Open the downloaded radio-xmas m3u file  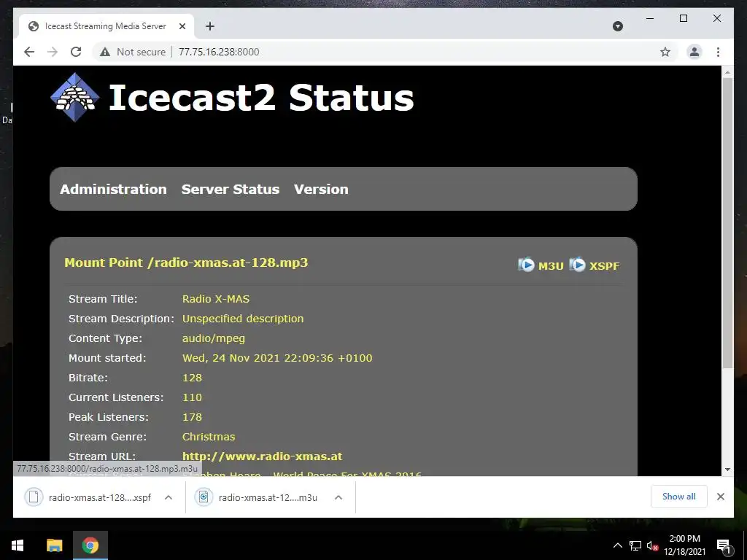pyautogui.click(x=268, y=497)
